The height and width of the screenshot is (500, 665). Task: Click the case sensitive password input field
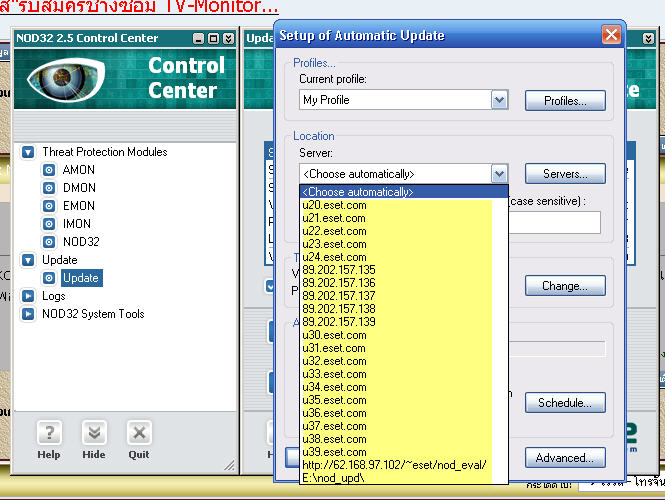[554, 222]
